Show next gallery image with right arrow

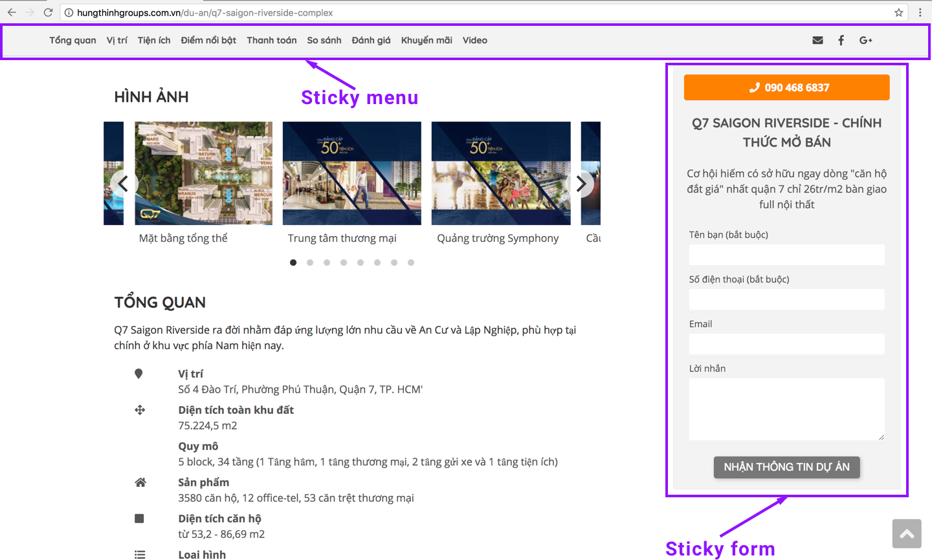coord(581,184)
